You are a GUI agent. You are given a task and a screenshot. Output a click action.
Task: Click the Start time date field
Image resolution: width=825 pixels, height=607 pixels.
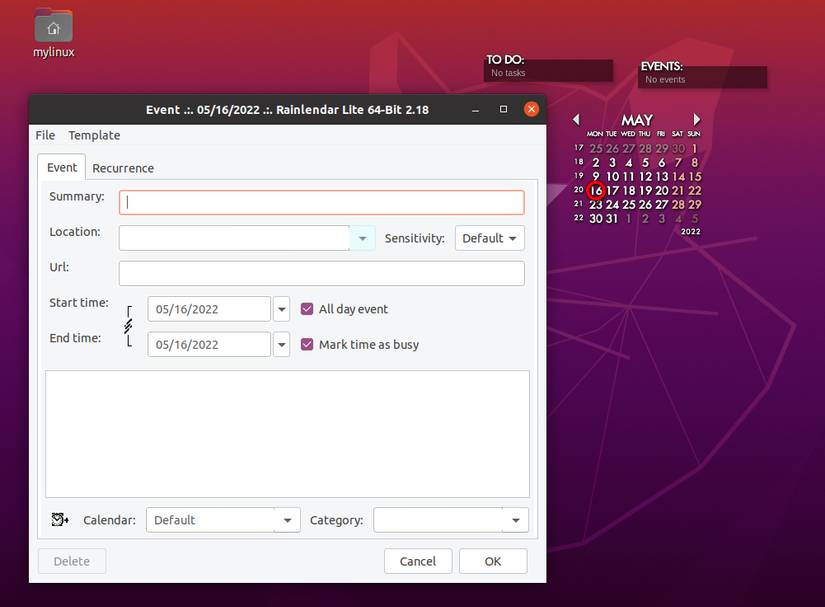(209, 309)
